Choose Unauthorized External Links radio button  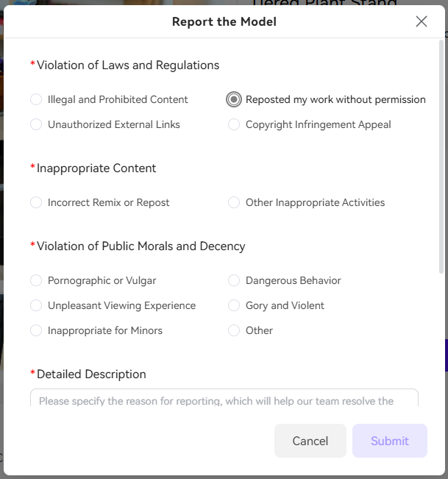pyautogui.click(x=36, y=124)
